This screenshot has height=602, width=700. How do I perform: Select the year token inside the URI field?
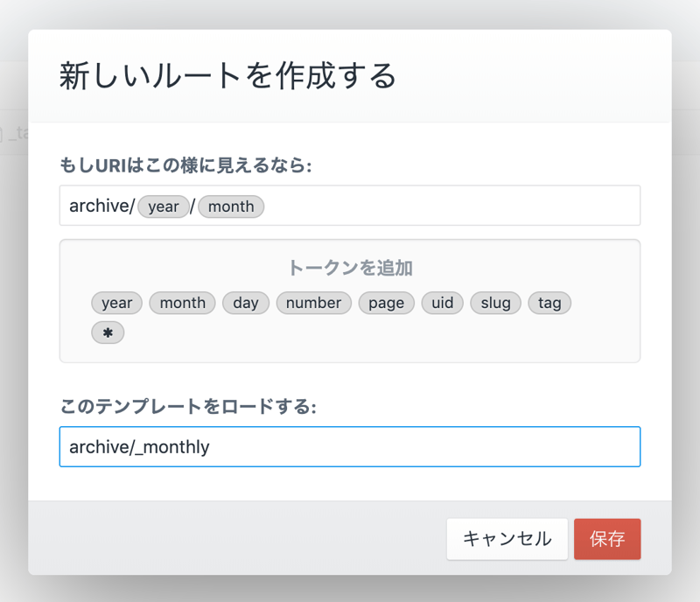coord(164,206)
